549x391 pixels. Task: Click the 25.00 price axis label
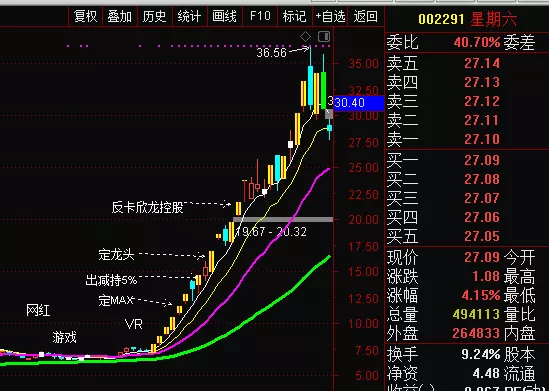(x=363, y=168)
